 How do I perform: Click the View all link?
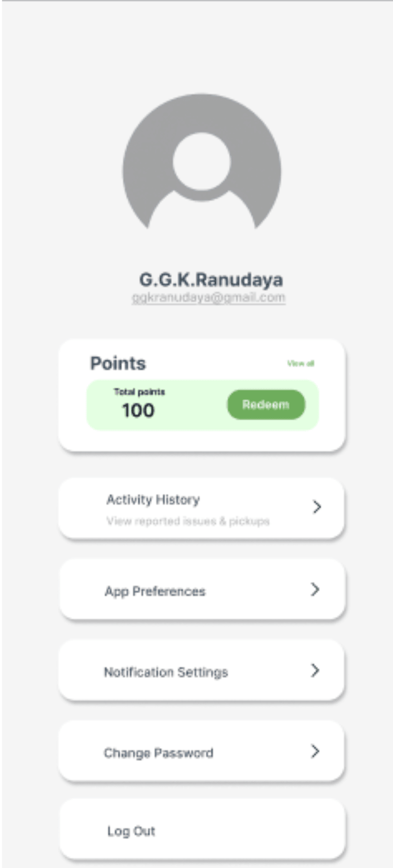click(300, 363)
